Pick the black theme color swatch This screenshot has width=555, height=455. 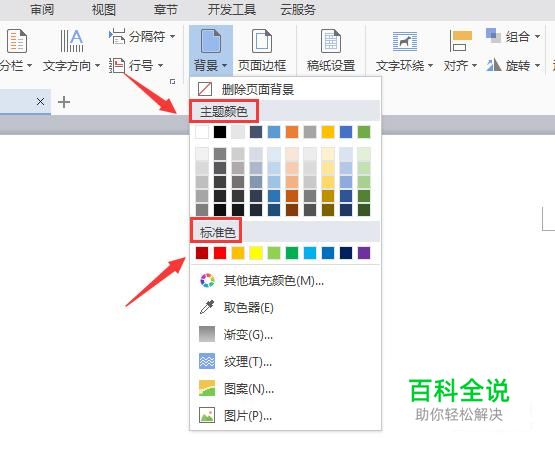tap(220, 132)
